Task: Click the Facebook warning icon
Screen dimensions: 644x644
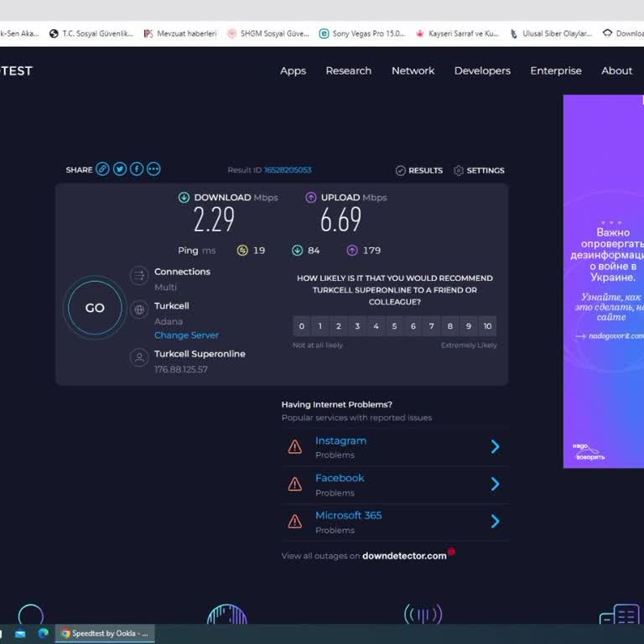Action: [x=295, y=484]
